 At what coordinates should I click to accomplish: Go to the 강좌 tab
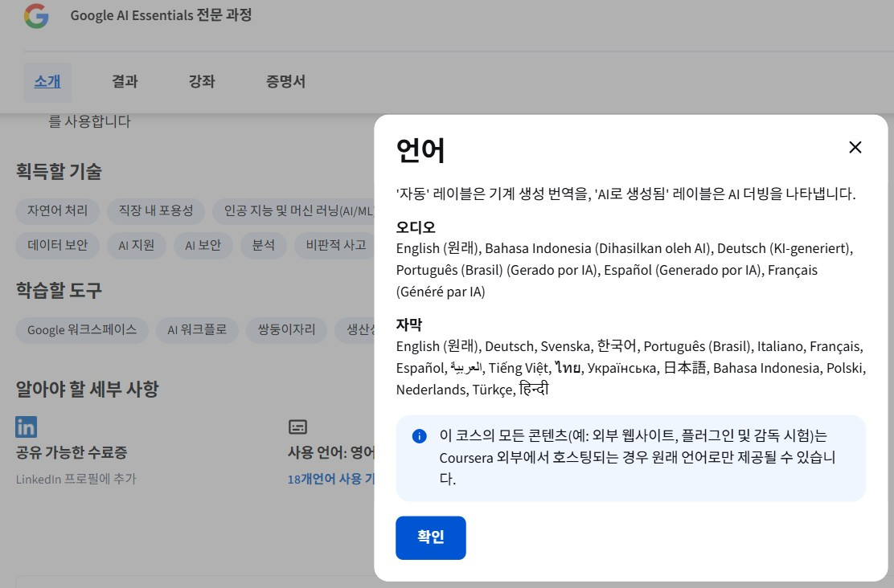(x=202, y=81)
